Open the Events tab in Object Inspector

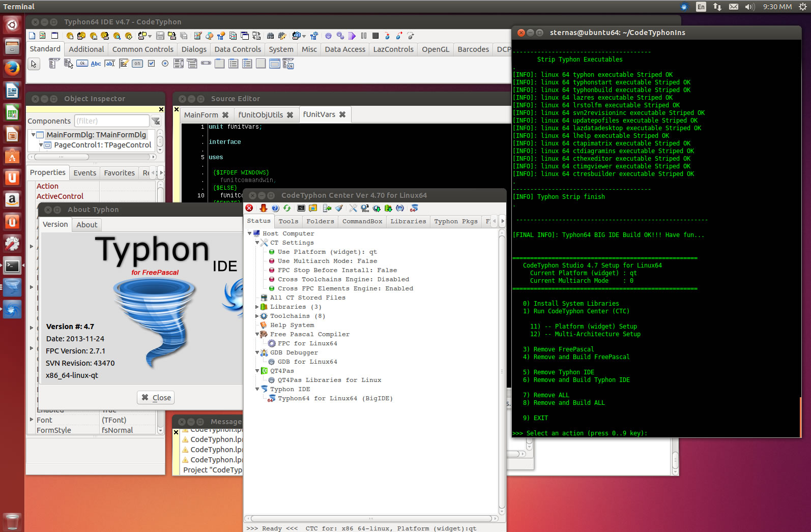(85, 173)
